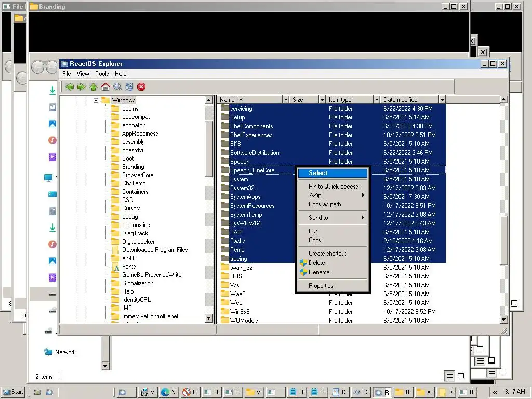Click the Network icon in background window
532x399 pixels.
pyautogui.click(x=48, y=352)
